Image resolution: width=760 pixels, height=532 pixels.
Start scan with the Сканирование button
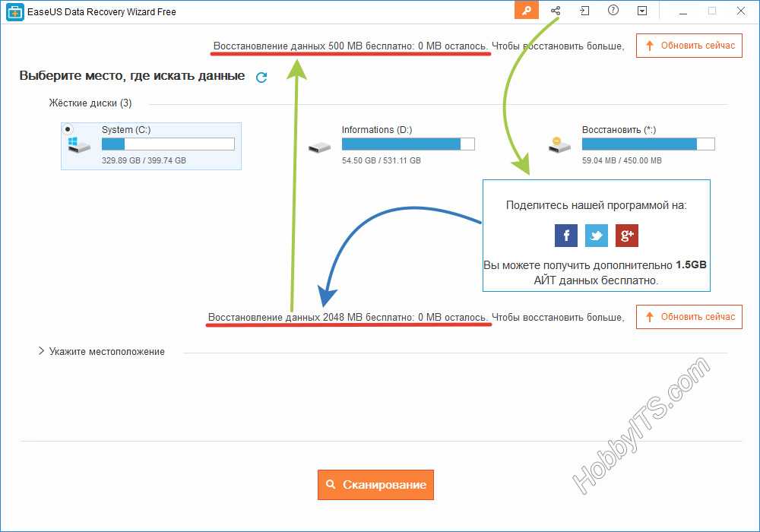click(x=375, y=485)
